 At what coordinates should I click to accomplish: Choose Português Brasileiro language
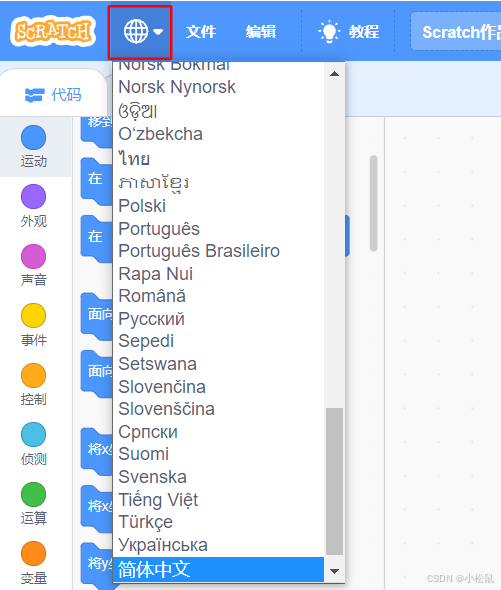coord(218,251)
